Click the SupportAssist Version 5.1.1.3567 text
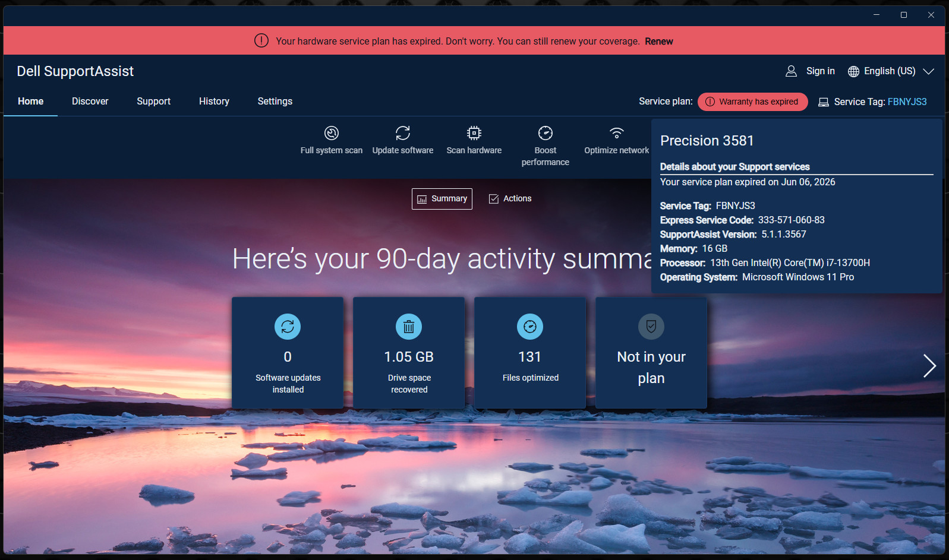This screenshot has width=949, height=560. pyautogui.click(x=733, y=235)
